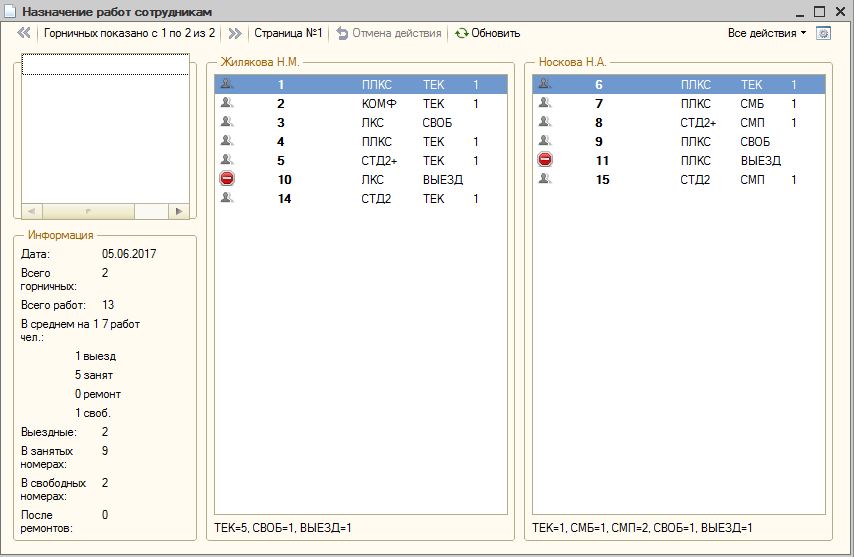Screen dimensions: 854x557
Task: Click Страница №1 page label
Action: pos(288,33)
